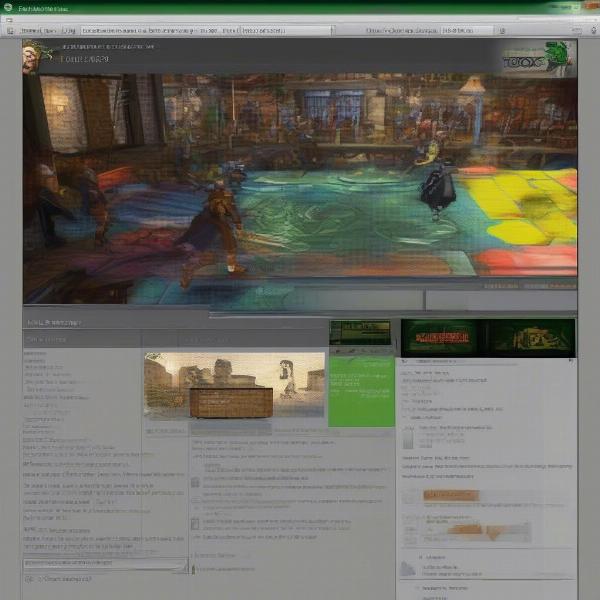Click the search field on the toolbar's right side

[467, 30]
